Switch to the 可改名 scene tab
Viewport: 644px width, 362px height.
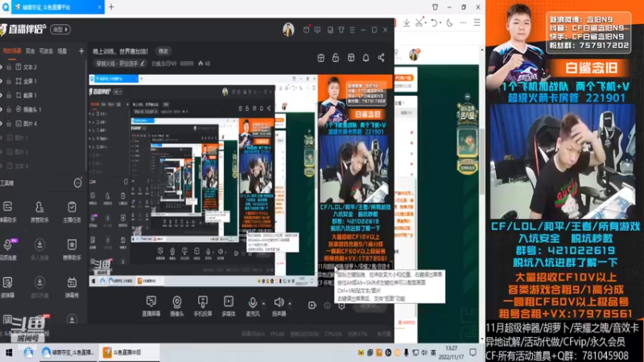tap(46, 51)
